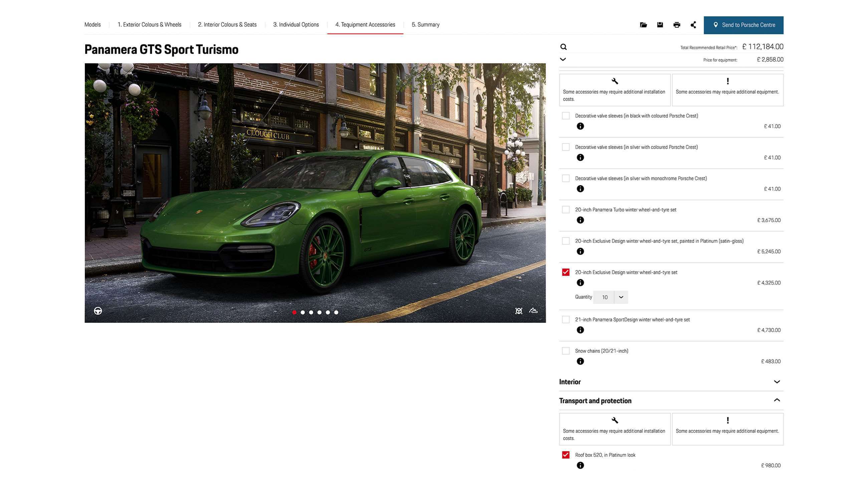Open the 3D view of the car
The width and height of the screenshot is (868, 488).
point(519,311)
